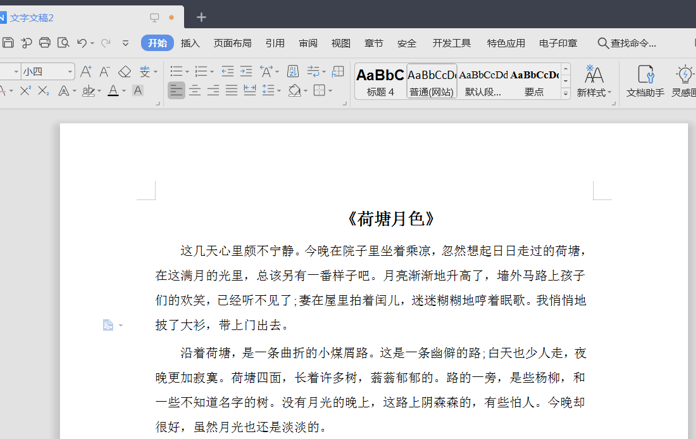Click the paragraph shading bucket icon
Viewport: 696px width, 439px height.
click(x=294, y=91)
